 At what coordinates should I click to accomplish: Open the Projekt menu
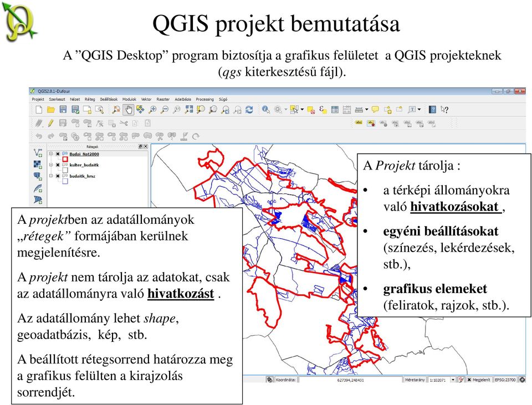[38, 99]
